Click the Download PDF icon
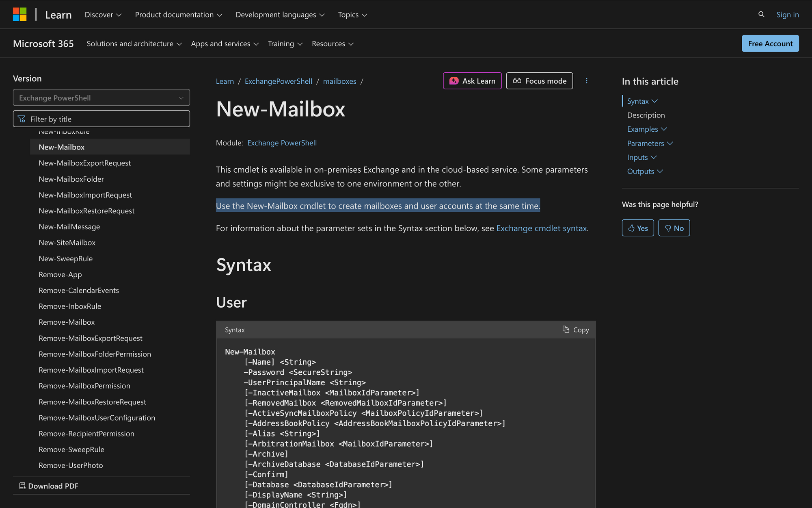Screen dimensions: 812x508 [x=22, y=486]
